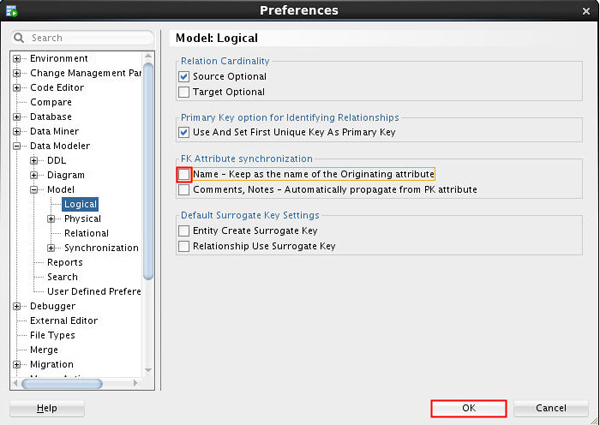The height and width of the screenshot is (425, 600).
Task: Open Help for preferences
Action: tap(47, 408)
